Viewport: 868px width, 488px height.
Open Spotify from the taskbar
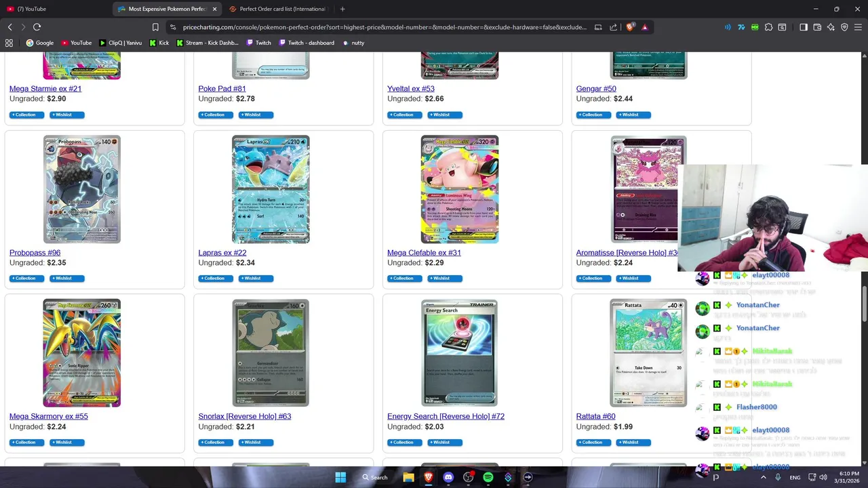[x=488, y=477]
